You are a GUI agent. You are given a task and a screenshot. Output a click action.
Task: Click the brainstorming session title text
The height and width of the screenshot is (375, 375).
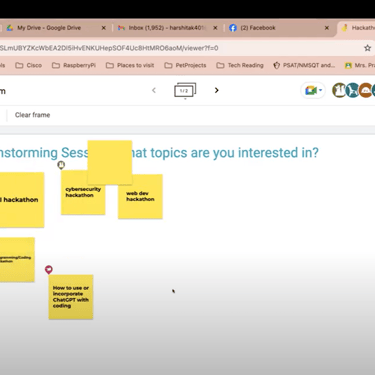(x=159, y=153)
